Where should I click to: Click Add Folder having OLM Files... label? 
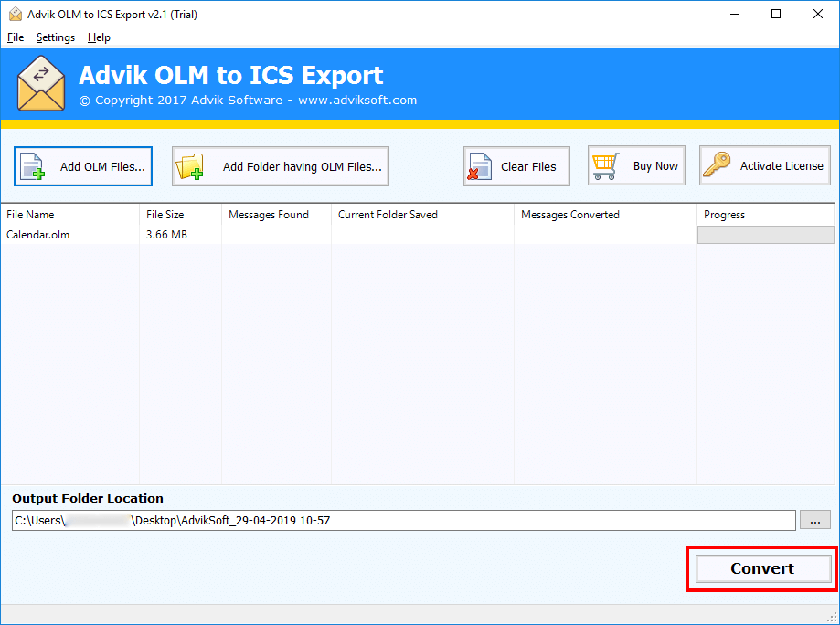303,167
